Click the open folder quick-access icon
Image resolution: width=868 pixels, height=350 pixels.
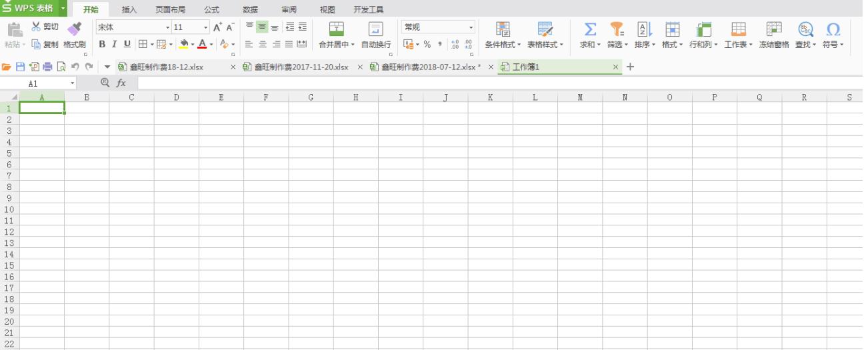[x=7, y=67]
